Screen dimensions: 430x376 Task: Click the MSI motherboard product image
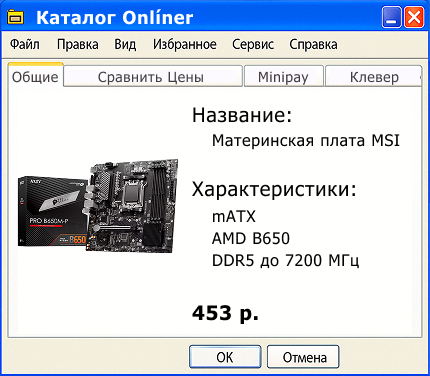pos(98,205)
